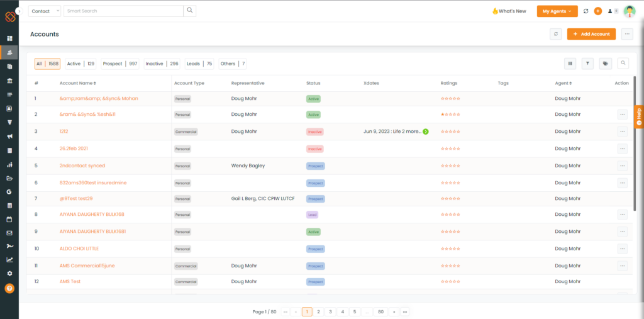The width and height of the screenshot is (644, 319).
Task: Click the refresh button beside Add Account
Action: [556, 34]
